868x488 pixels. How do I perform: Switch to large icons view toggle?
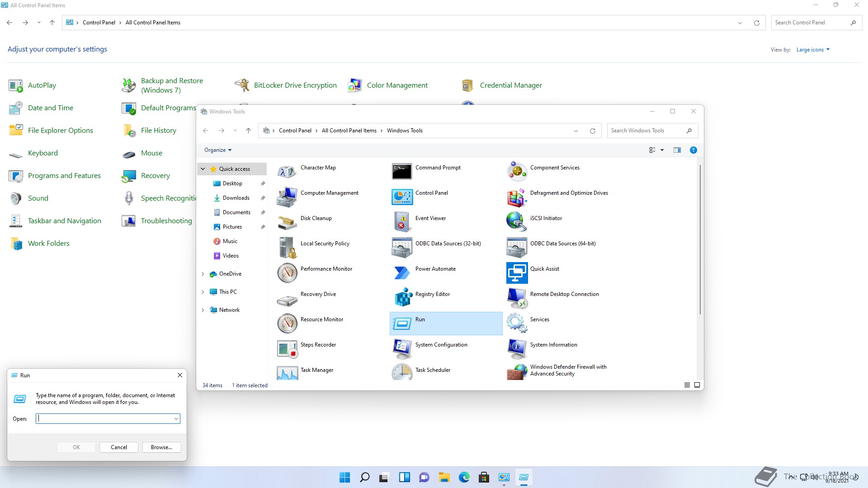pyautogui.click(x=697, y=385)
